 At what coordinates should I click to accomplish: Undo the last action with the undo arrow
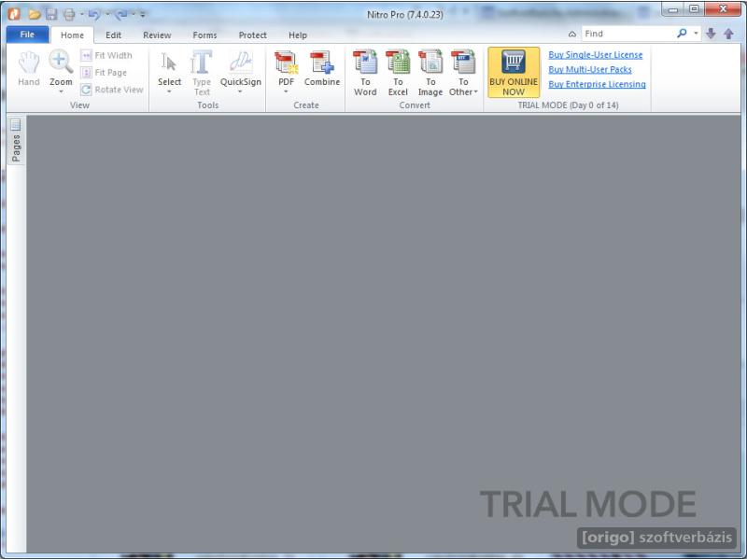[94, 14]
